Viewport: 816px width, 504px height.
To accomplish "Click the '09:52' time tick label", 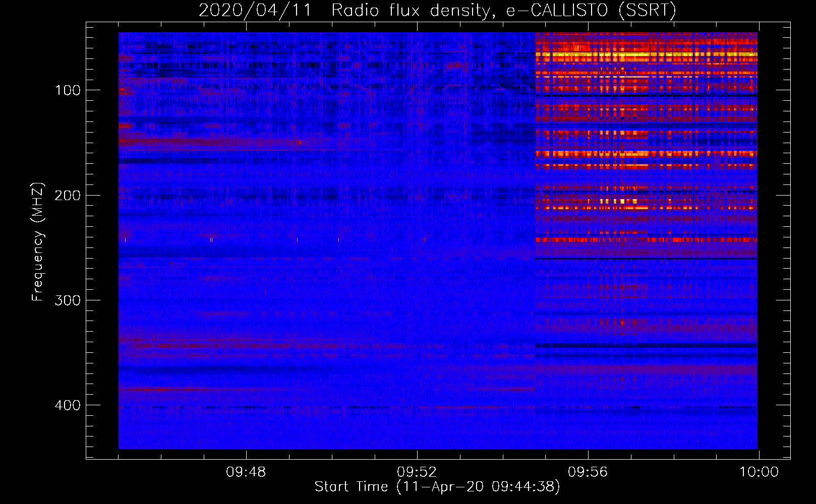I will click(417, 472).
